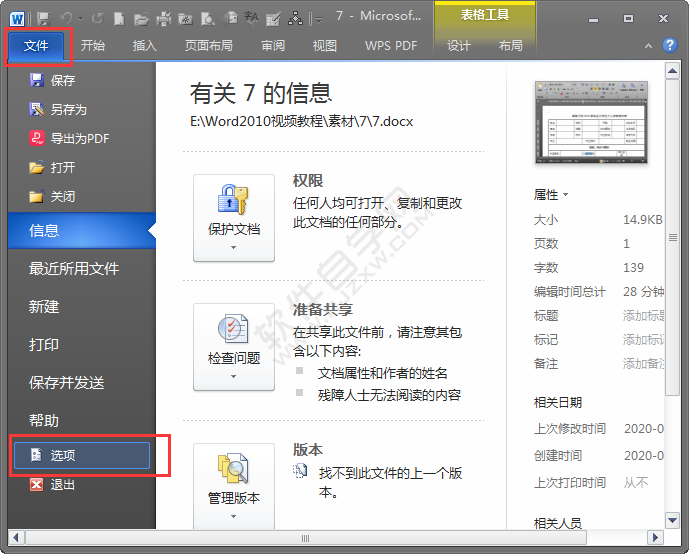Click the Save icon in quick access toolbar
Viewport: 689px width, 554px height.
44,18
